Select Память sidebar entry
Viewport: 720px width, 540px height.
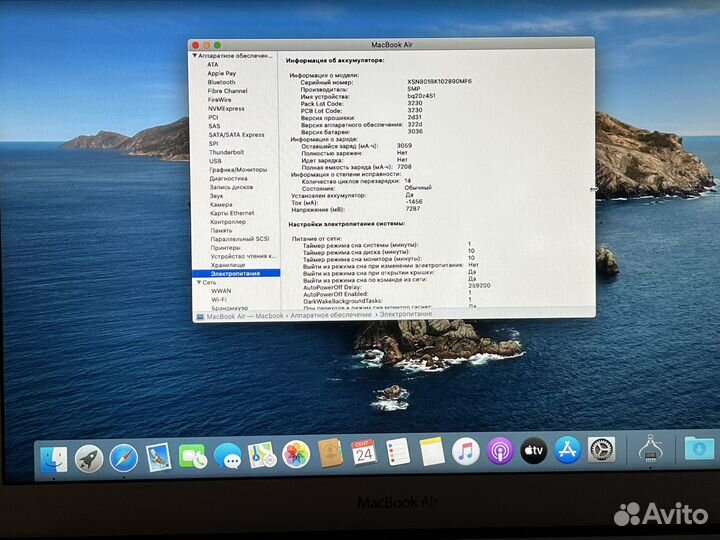(x=221, y=231)
